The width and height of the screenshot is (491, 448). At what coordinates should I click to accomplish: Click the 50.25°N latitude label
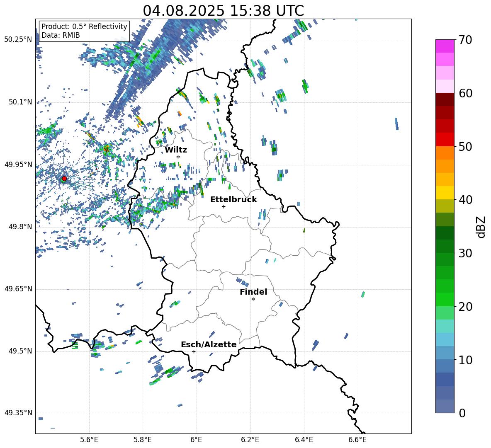click(x=18, y=40)
